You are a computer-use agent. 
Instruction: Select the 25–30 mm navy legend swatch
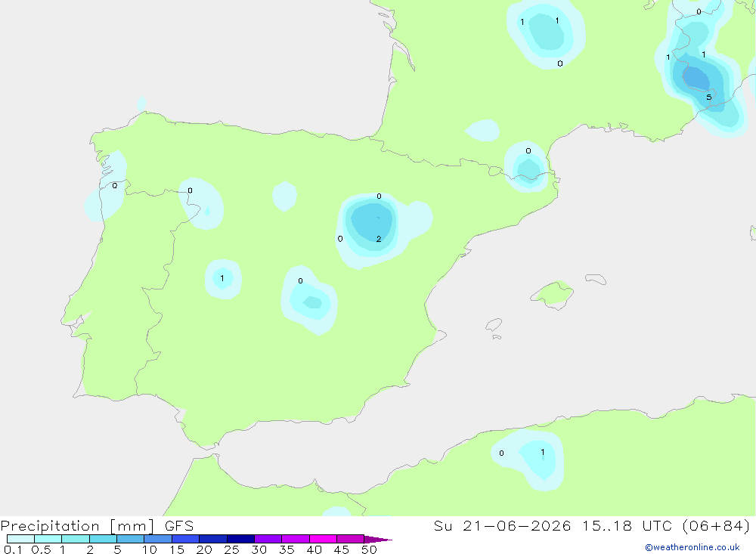(x=240, y=539)
